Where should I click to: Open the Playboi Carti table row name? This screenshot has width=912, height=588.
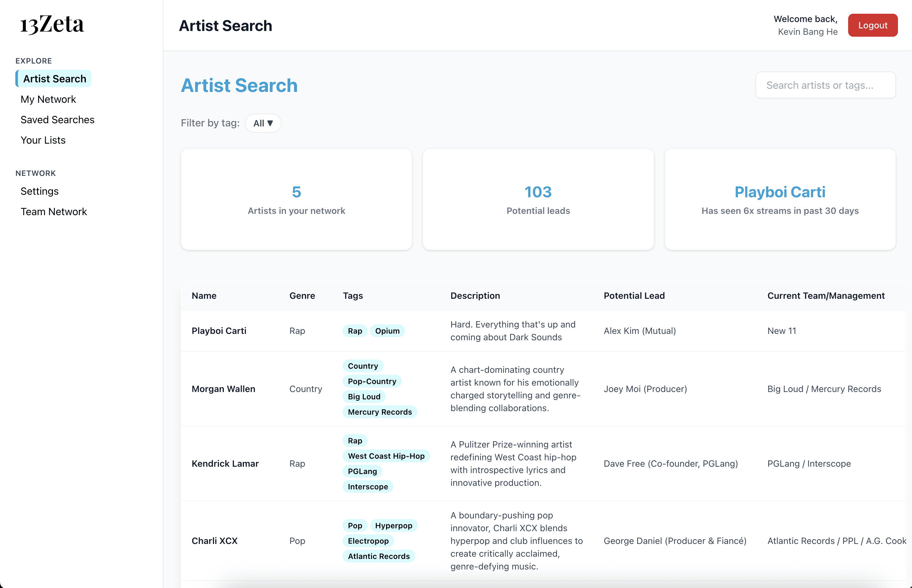(219, 331)
